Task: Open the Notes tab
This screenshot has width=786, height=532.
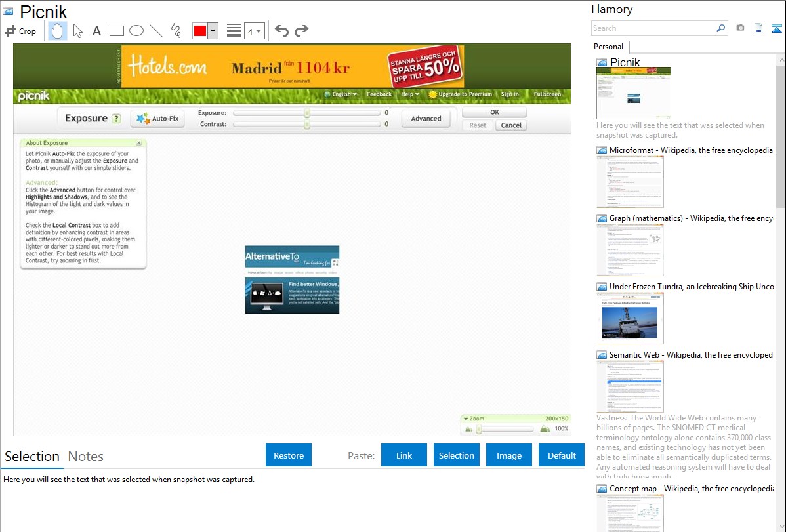Action: (86, 457)
